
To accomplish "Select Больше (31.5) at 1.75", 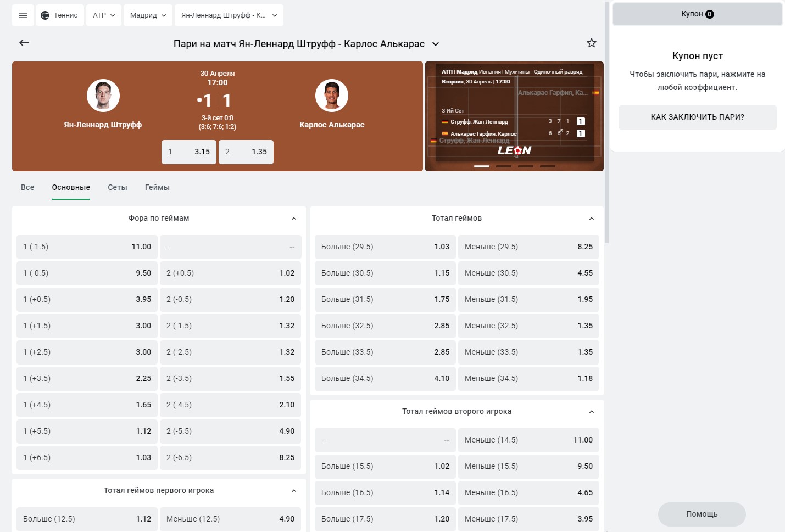I will pos(385,300).
